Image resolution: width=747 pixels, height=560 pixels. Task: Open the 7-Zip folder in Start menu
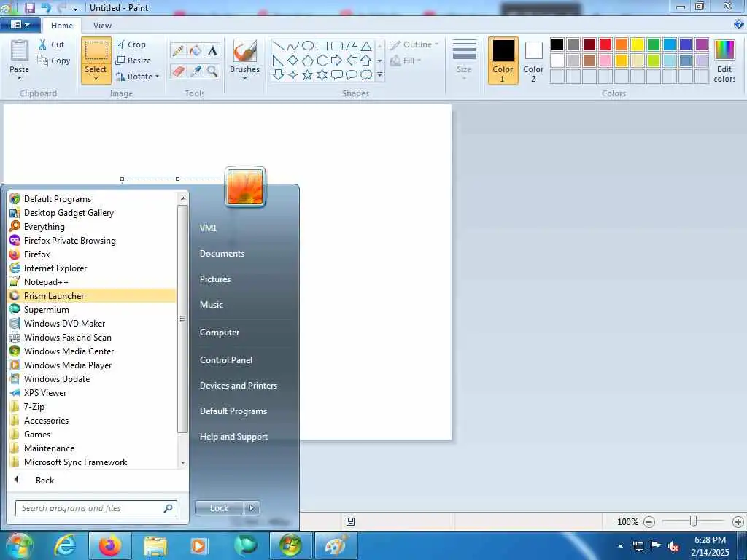pos(91,407)
